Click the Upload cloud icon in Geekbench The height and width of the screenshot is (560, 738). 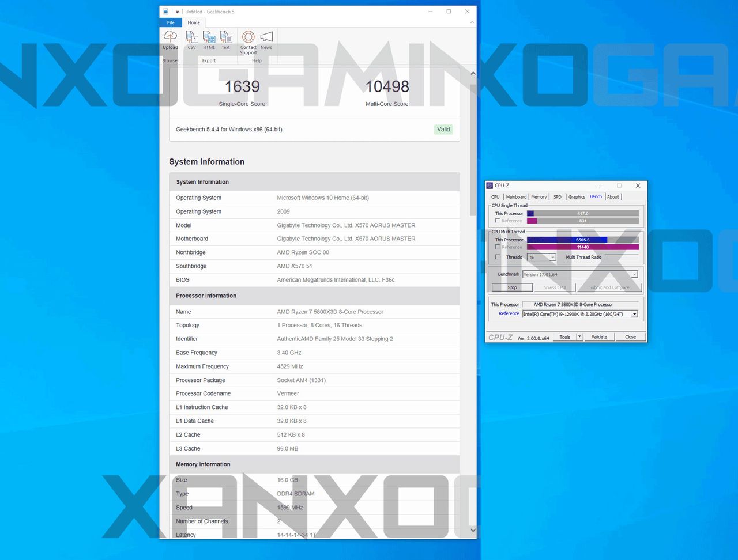click(x=170, y=37)
